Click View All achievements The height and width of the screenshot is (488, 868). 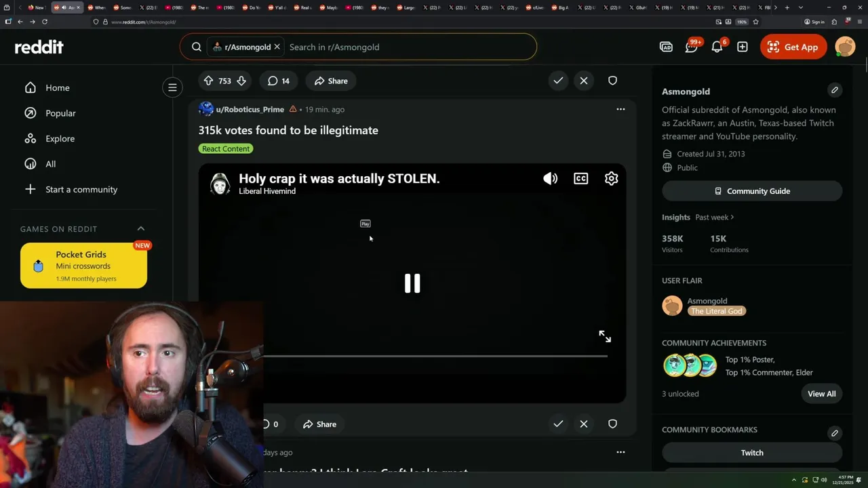click(821, 394)
